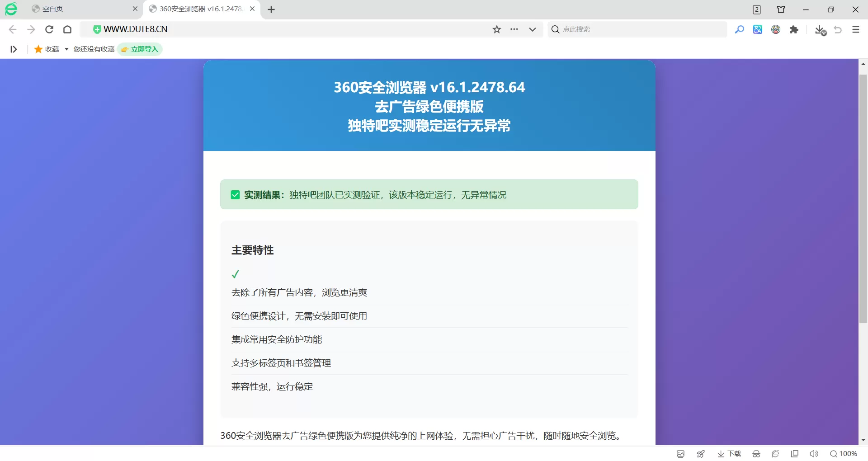Open the speed-boost rocket icon in status bar
The height and width of the screenshot is (461, 868).
(701, 453)
